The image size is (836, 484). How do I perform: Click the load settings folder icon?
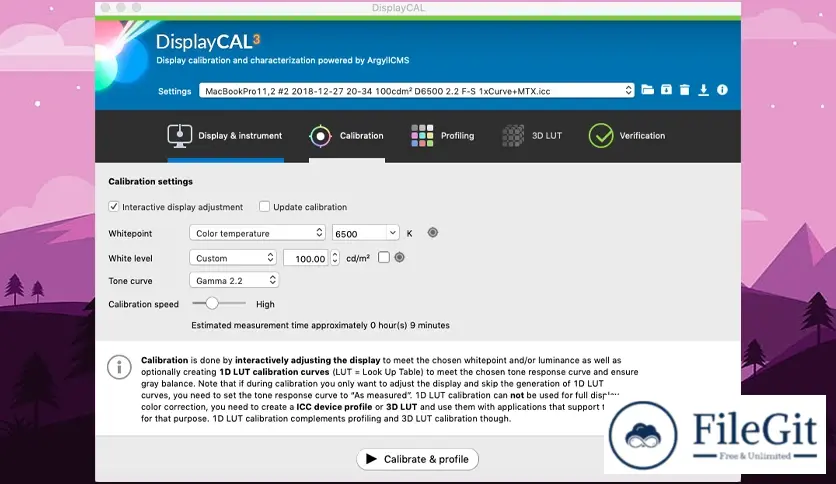pos(647,90)
